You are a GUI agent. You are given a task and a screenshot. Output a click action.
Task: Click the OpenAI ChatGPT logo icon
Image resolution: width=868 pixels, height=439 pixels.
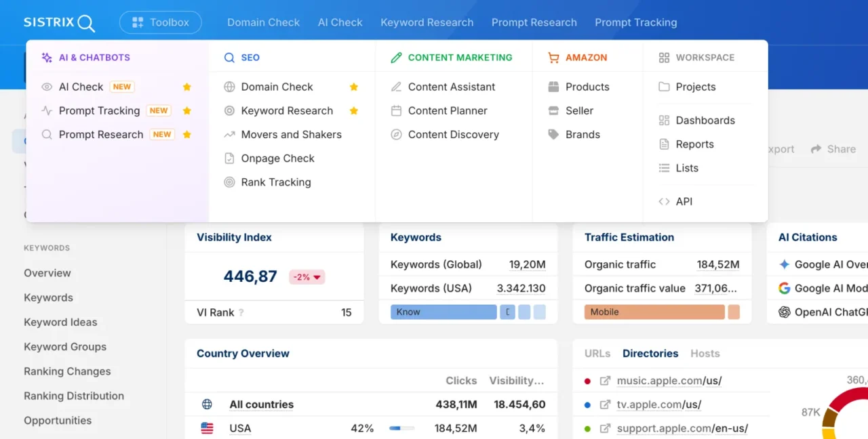[x=785, y=312]
